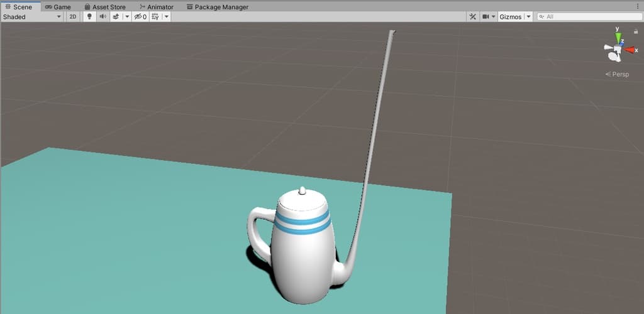Switch to the Game tab
Image resolution: width=644 pixels, height=314 pixels.
click(57, 7)
